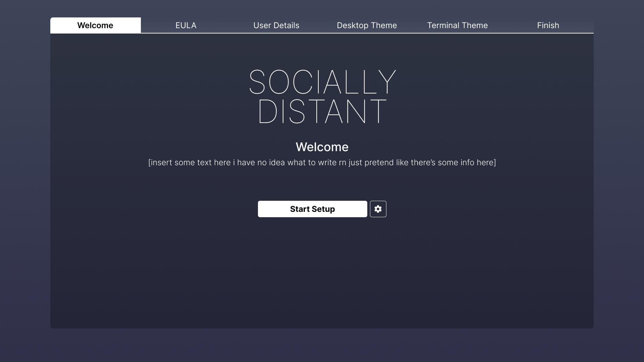This screenshot has width=644, height=362.
Task: Click the '[insert some text here' placeholder line
Action: tap(322, 163)
